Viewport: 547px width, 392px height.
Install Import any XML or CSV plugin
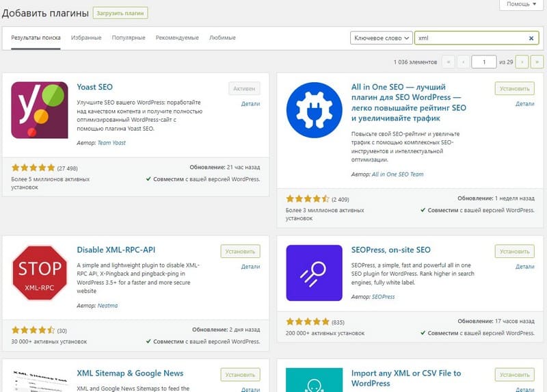click(515, 374)
